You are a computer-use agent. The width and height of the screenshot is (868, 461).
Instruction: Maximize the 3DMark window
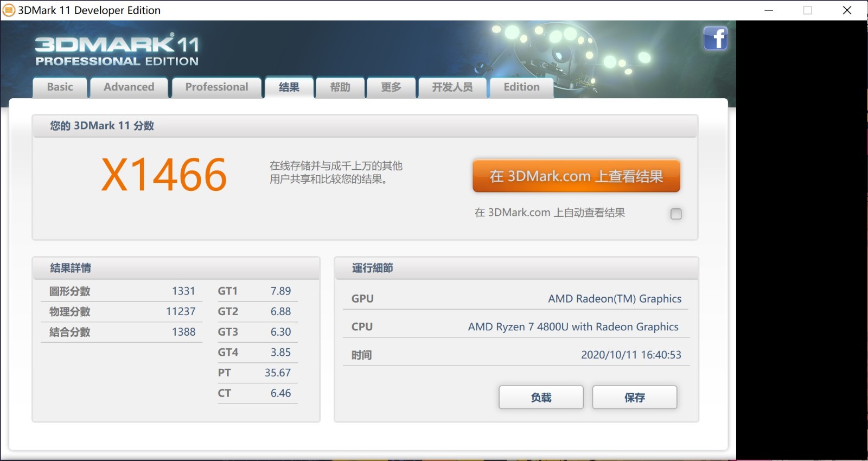point(808,10)
